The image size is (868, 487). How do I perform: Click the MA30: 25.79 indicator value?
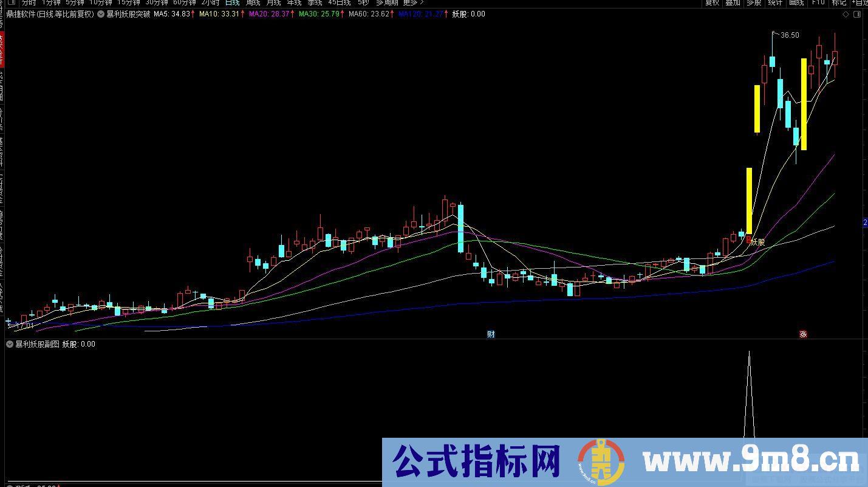pyautogui.click(x=319, y=14)
